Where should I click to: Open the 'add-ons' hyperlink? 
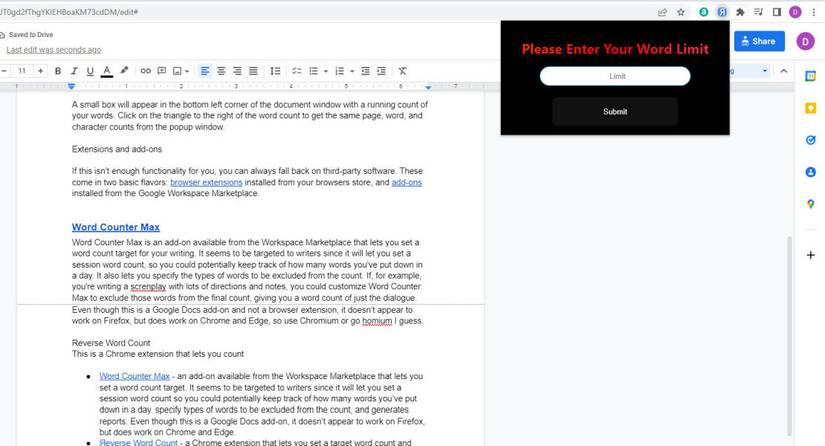[407, 183]
